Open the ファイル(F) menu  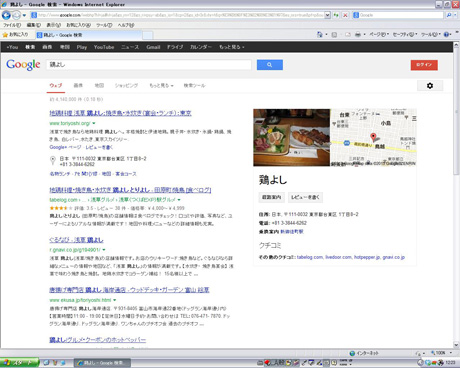click(12, 25)
